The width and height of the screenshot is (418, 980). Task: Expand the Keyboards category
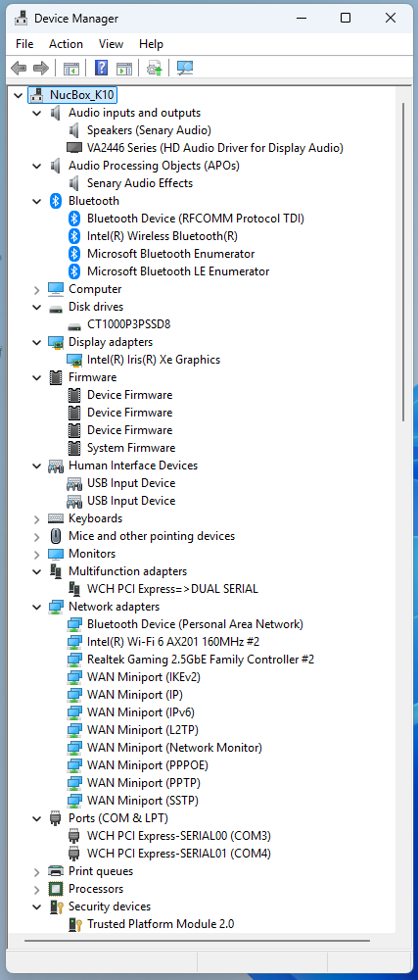[x=37, y=518]
